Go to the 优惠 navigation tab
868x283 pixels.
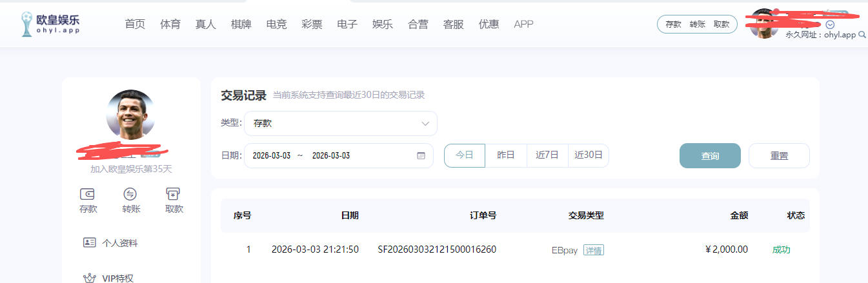pyautogui.click(x=489, y=24)
